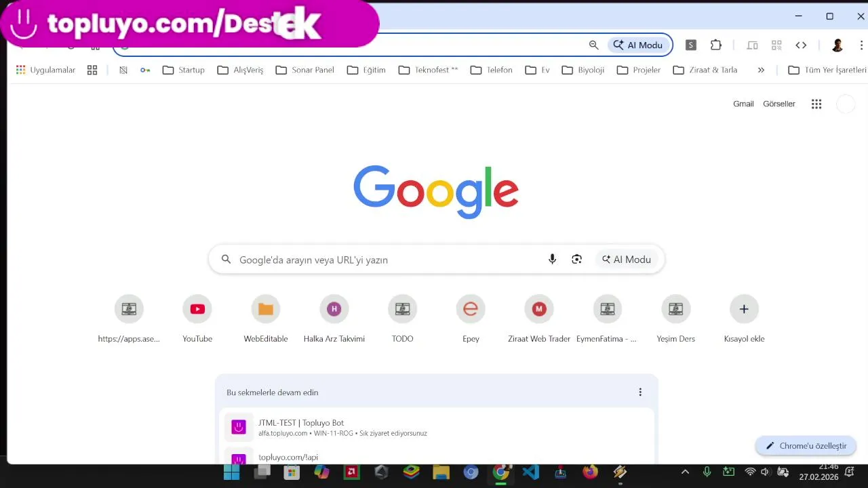
Task: Open the EymenFatima shortcut
Action: click(x=607, y=319)
